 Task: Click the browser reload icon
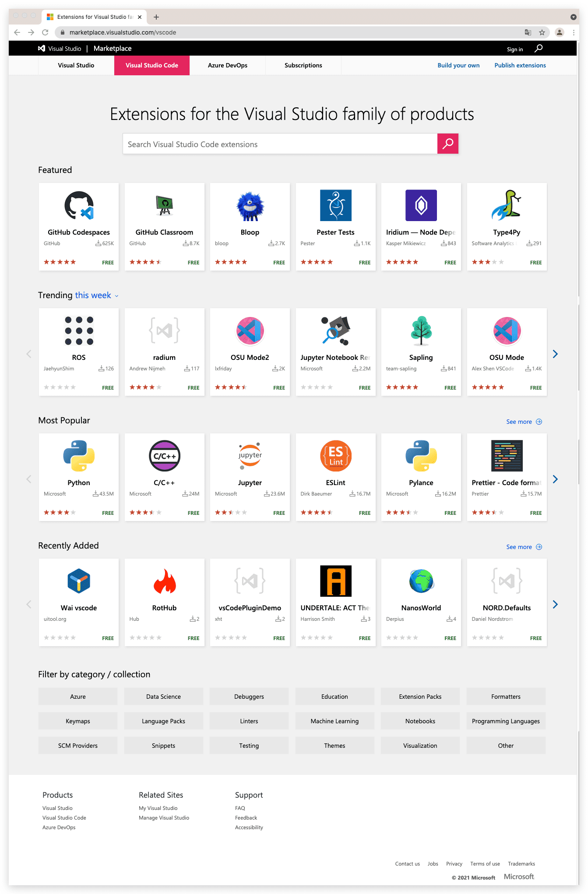click(x=45, y=32)
